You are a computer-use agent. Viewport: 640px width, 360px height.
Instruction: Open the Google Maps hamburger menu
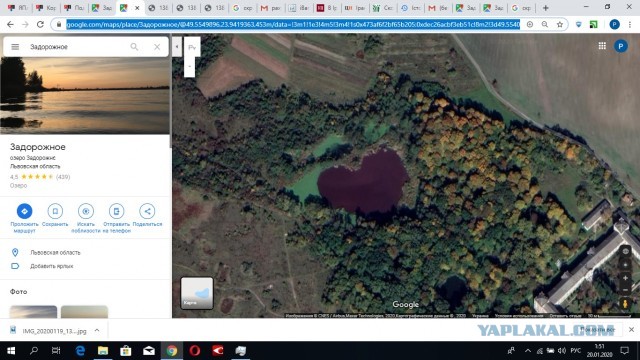(15, 47)
